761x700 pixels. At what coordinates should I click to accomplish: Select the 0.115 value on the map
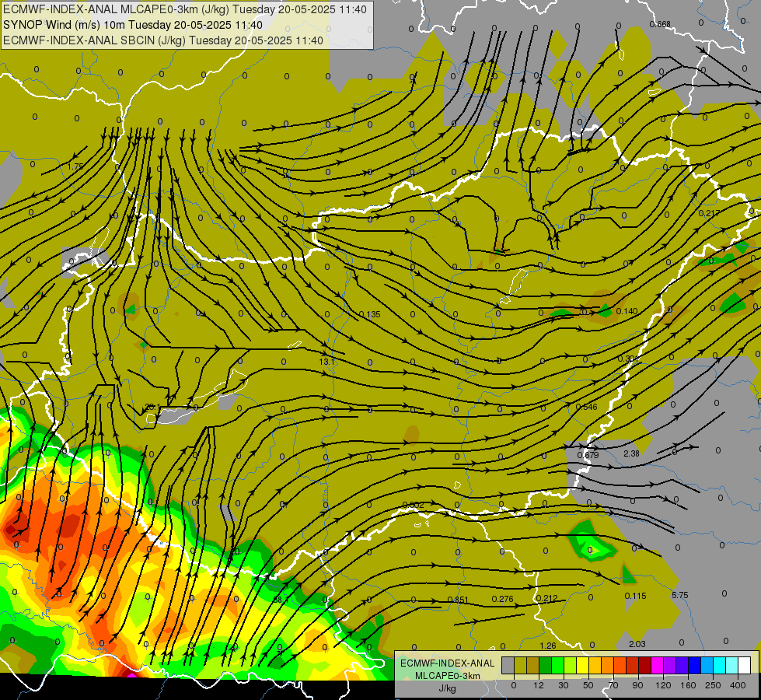635,596
